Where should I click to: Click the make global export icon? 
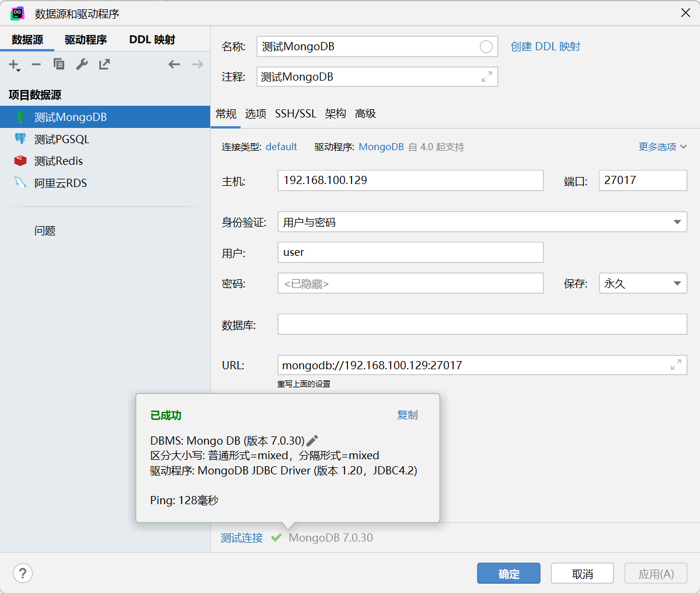[105, 64]
